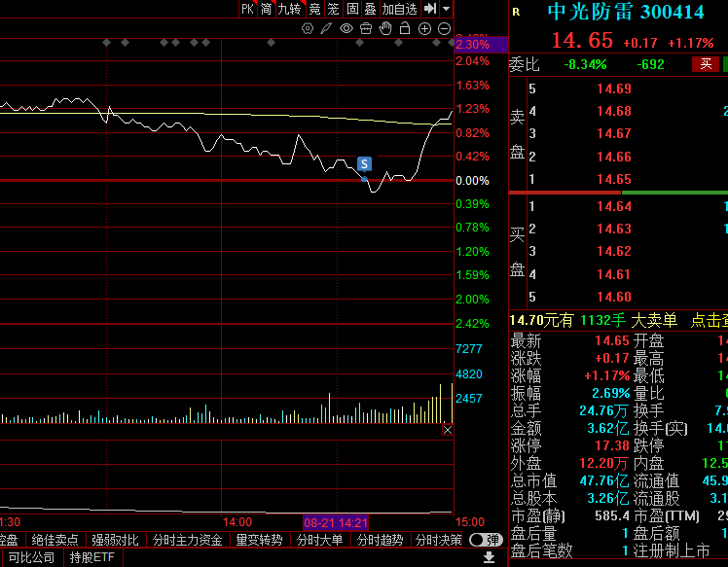The width and height of the screenshot is (728, 567).
Task: Close the sub-panel with the X box
Action: tap(448, 430)
